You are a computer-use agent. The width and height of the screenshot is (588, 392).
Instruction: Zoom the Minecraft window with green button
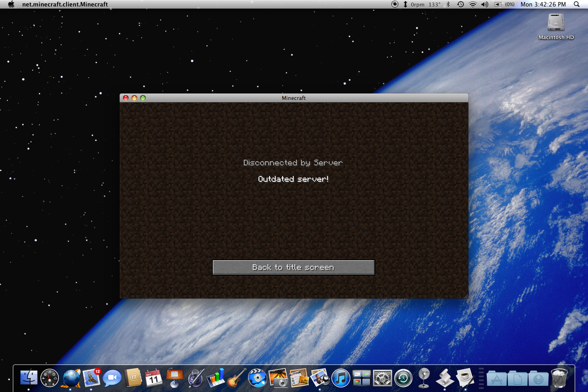pos(143,98)
